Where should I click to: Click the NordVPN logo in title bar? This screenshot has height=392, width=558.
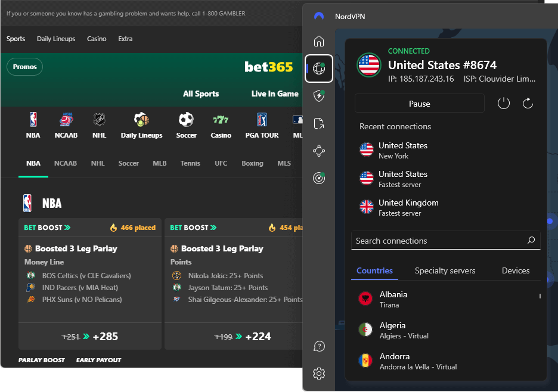coord(319,16)
